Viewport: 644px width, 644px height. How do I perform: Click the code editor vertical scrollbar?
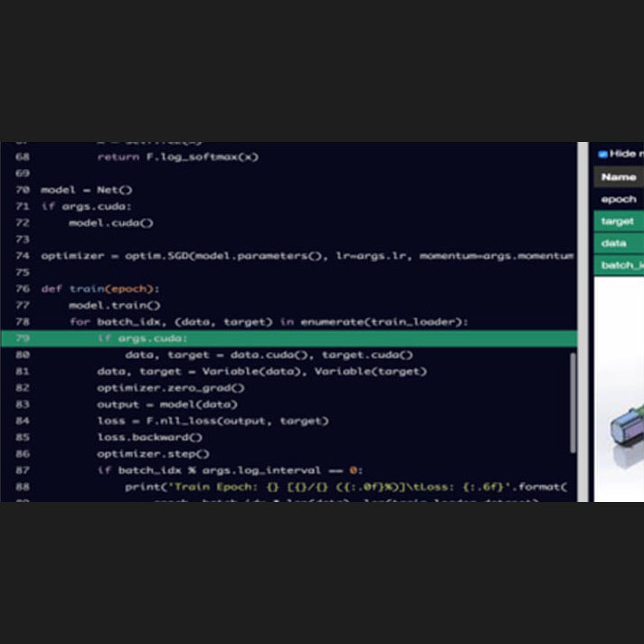(x=572, y=402)
